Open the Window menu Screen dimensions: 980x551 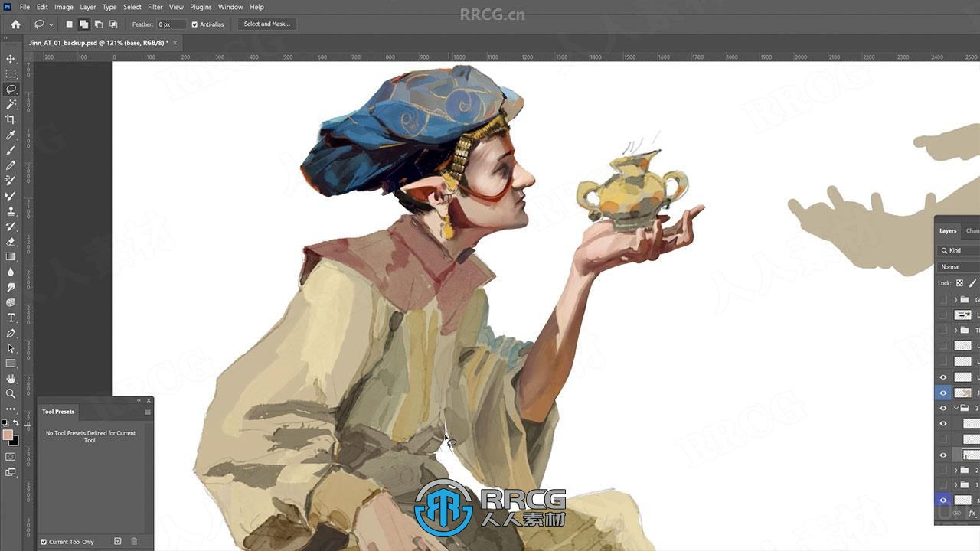tap(230, 7)
